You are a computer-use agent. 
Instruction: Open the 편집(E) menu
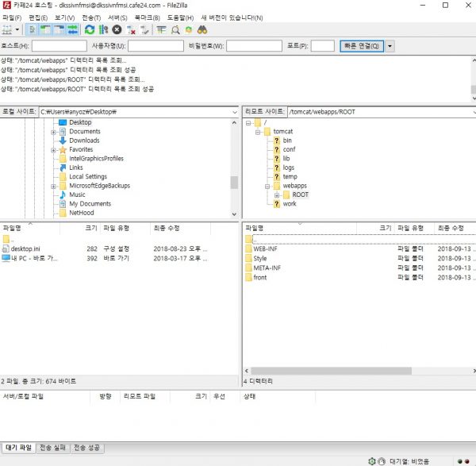tap(38, 17)
